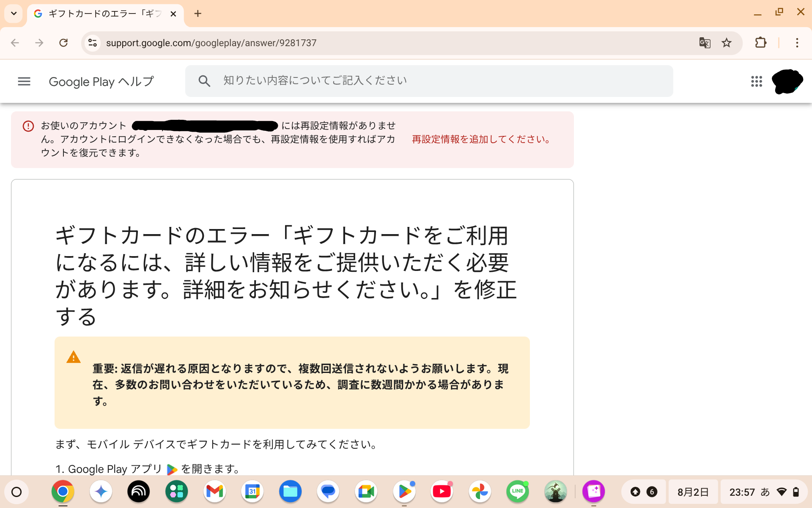
Task: Click the 重要 important notice text
Action: click(301, 384)
